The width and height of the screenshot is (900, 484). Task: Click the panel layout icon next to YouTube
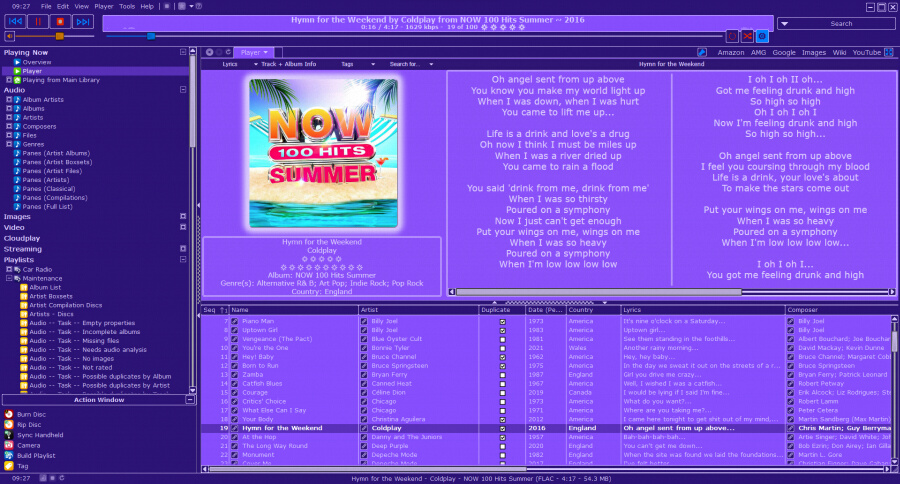pyautogui.click(x=889, y=52)
